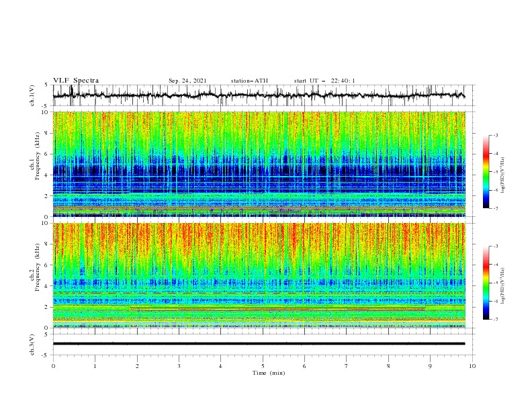The height and width of the screenshot is (411, 532).
Task: Click the ch.3 flat waveform trace
Action: 259,344
